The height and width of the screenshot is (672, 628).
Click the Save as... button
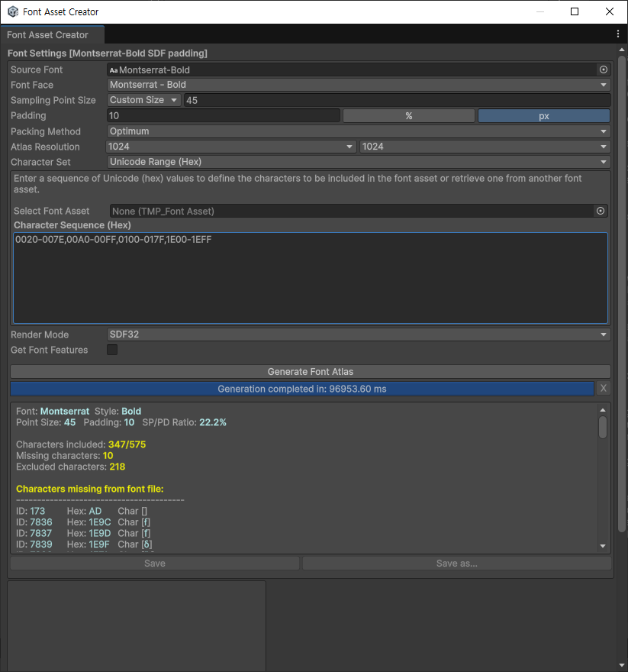[456, 563]
